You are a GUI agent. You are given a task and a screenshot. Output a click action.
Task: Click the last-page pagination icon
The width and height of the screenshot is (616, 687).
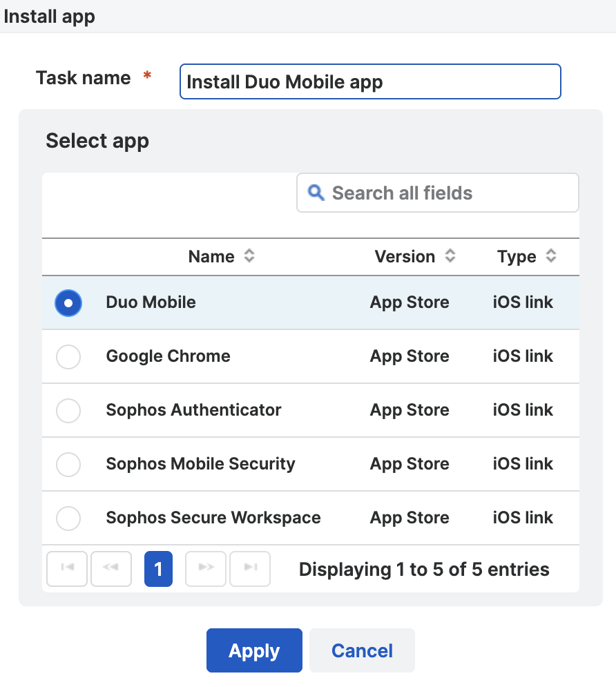pos(249,569)
